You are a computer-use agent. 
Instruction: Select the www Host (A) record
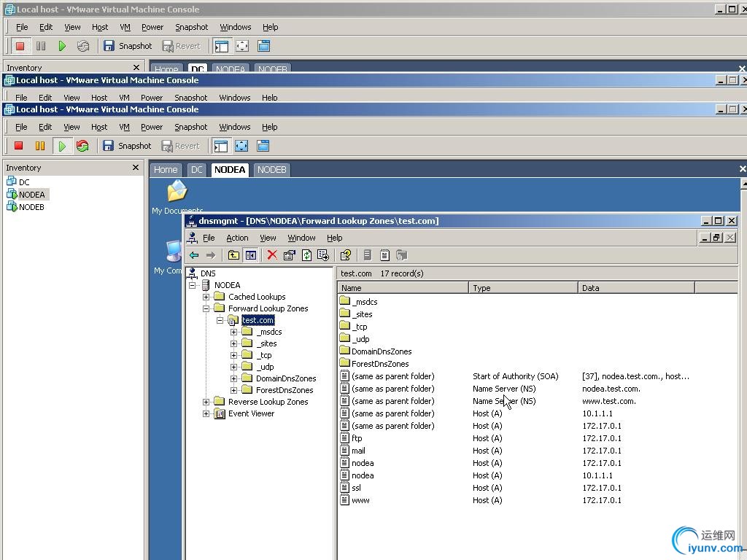click(360, 500)
